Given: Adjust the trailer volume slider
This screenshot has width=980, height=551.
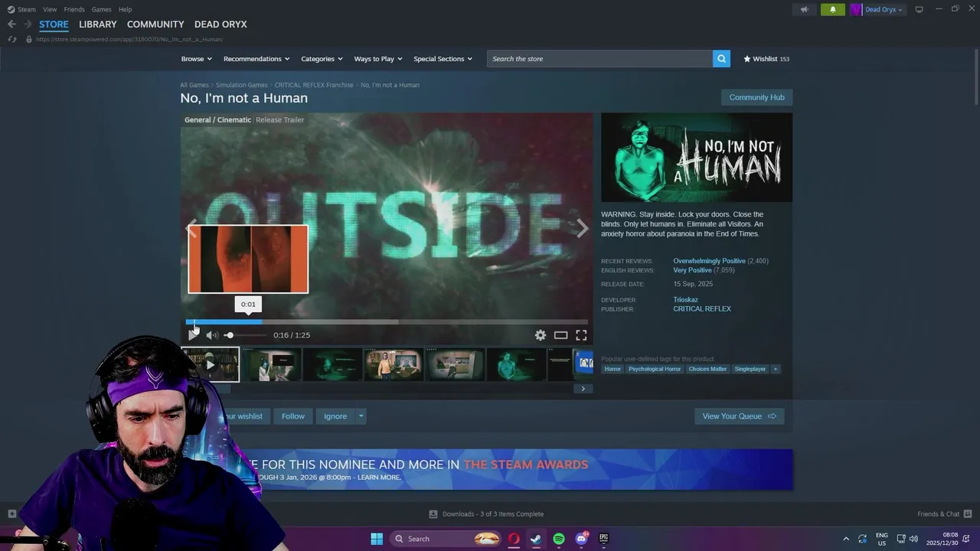Looking at the screenshot, I should 245,335.
